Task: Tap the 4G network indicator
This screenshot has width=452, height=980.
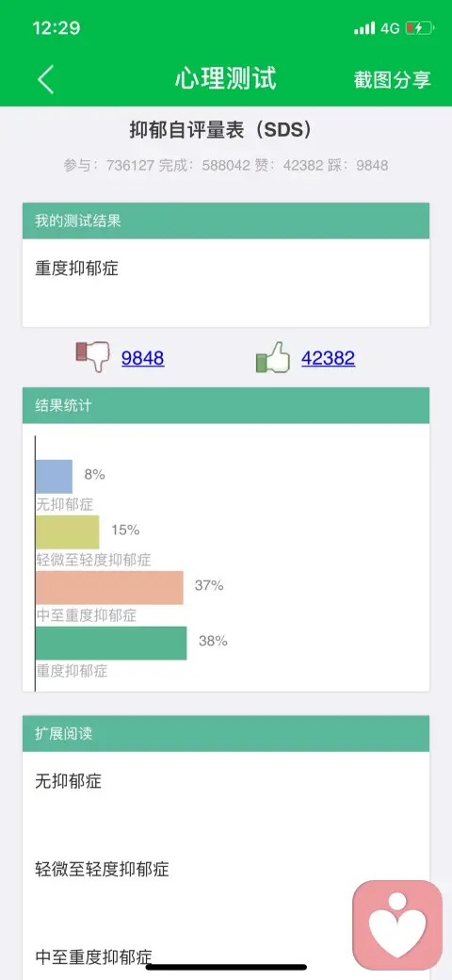Action: click(x=390, y=28)
